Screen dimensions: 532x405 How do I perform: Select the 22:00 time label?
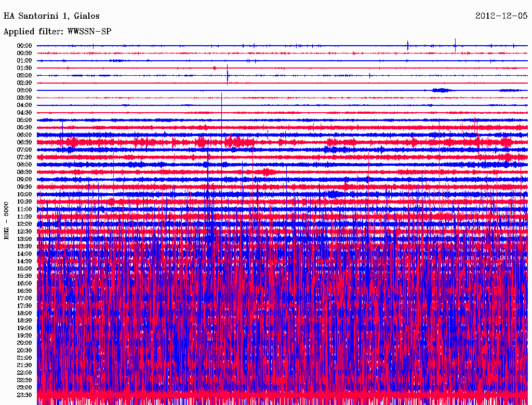[x=24, y=372]
